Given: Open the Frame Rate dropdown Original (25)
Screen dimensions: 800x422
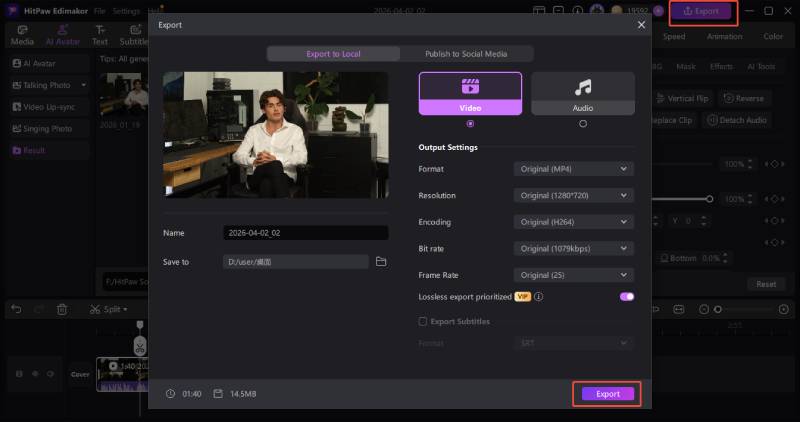Looking at the screenshot, I should [x=573, y=275].
